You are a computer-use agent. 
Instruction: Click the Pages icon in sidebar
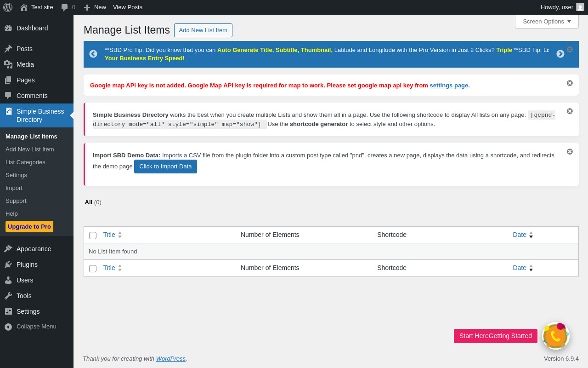pos(8,80)
